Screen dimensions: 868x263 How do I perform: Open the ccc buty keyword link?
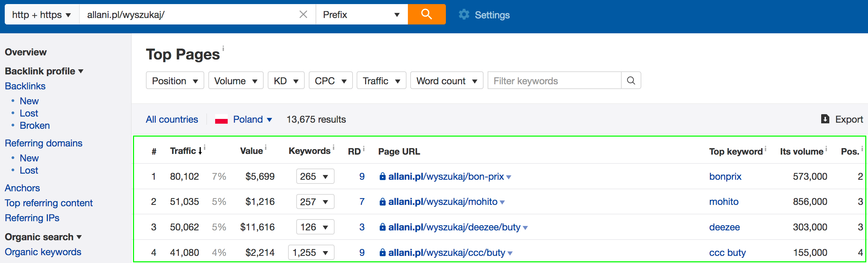tap(728, 252)
